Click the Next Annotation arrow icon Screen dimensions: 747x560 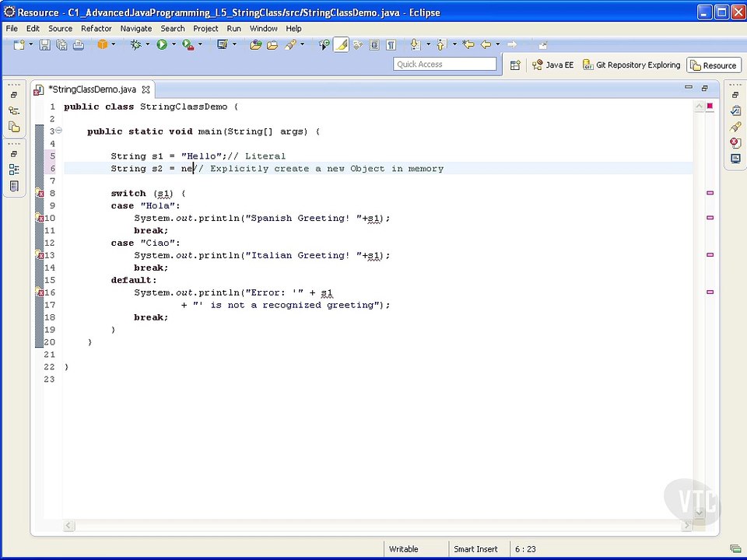coord(416,45)
